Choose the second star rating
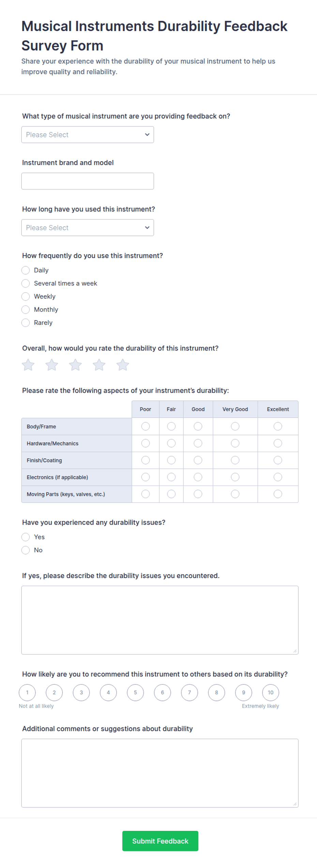317x868 pixels. click(52, 365)
